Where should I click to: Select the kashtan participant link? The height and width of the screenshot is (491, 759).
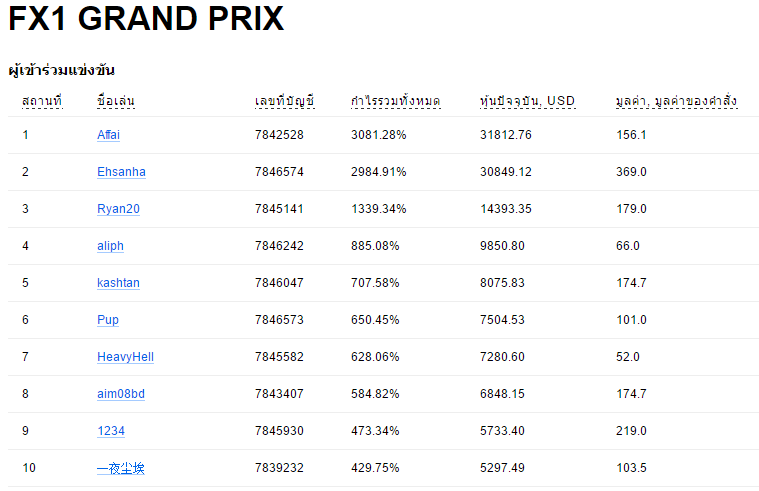click(118, 283)
